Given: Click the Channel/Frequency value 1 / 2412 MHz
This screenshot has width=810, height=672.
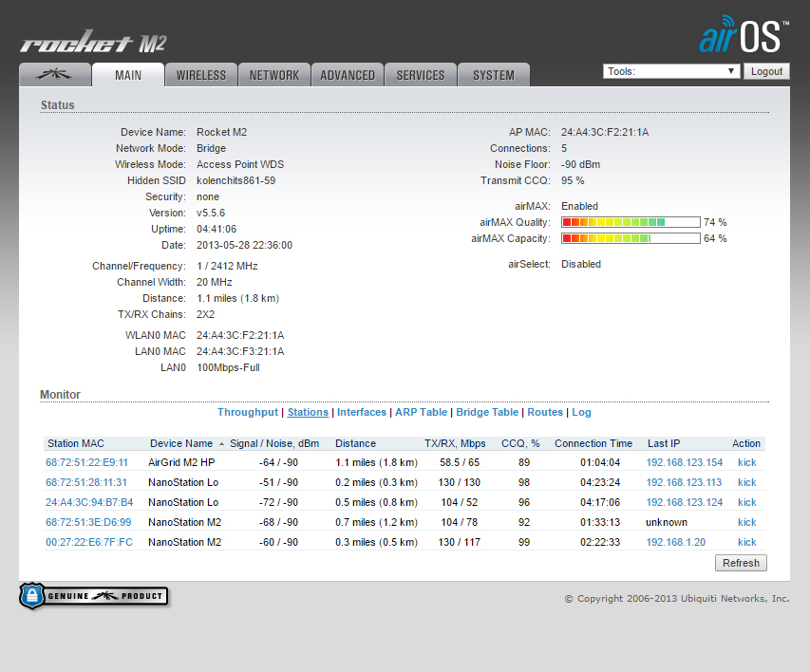Looking at the screenshot, I should point(227,266).
